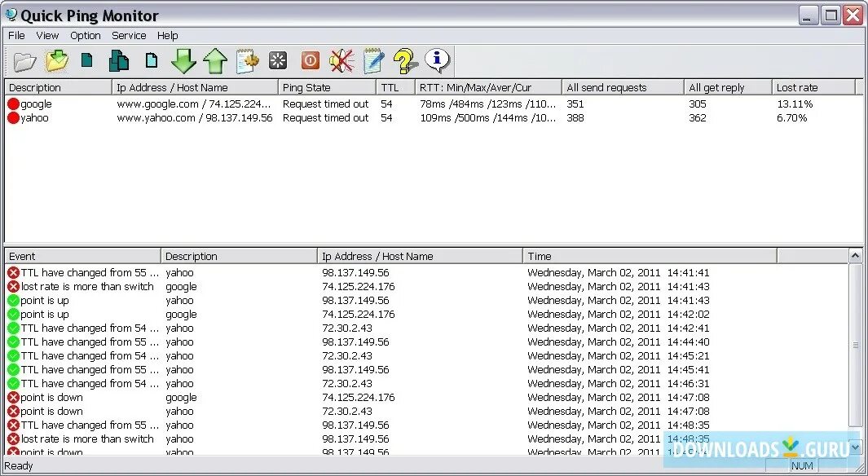
Task: Sort by Lost rate column header
Action: click(x=813, y=87)
